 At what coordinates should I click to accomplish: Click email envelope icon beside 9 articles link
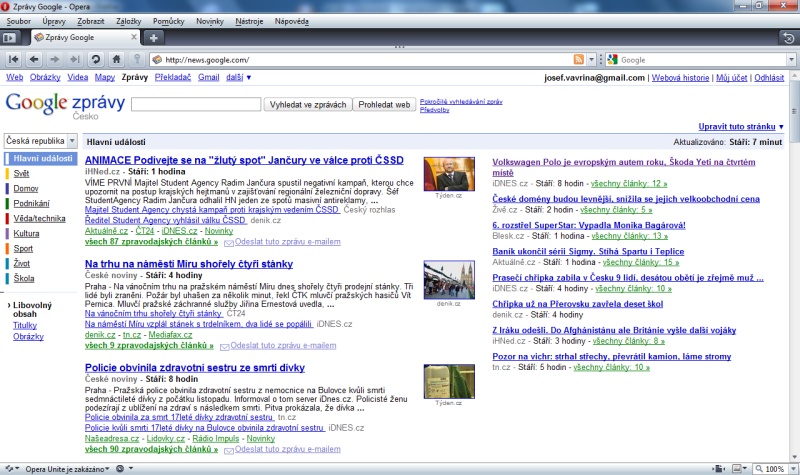point(224,346)
